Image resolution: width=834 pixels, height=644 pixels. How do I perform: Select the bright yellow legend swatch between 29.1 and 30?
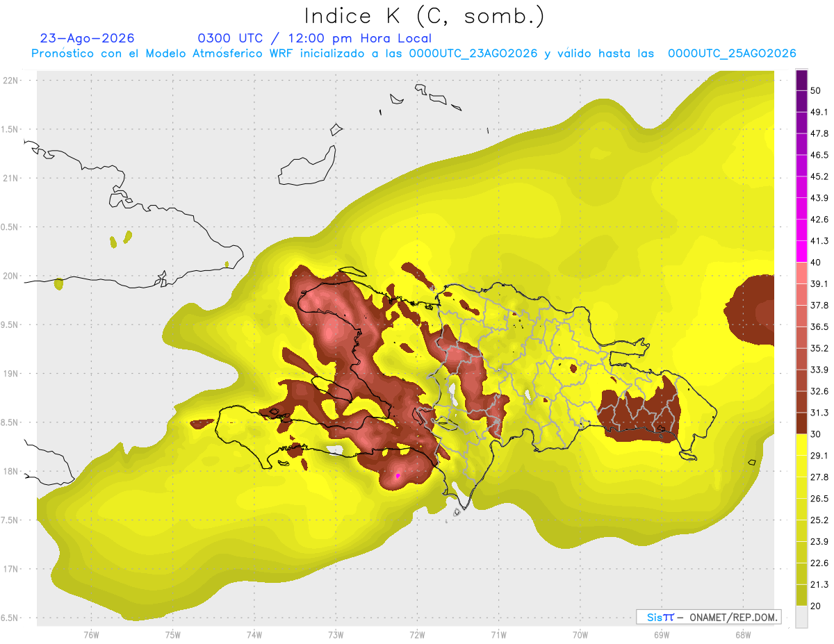point(801,445)
